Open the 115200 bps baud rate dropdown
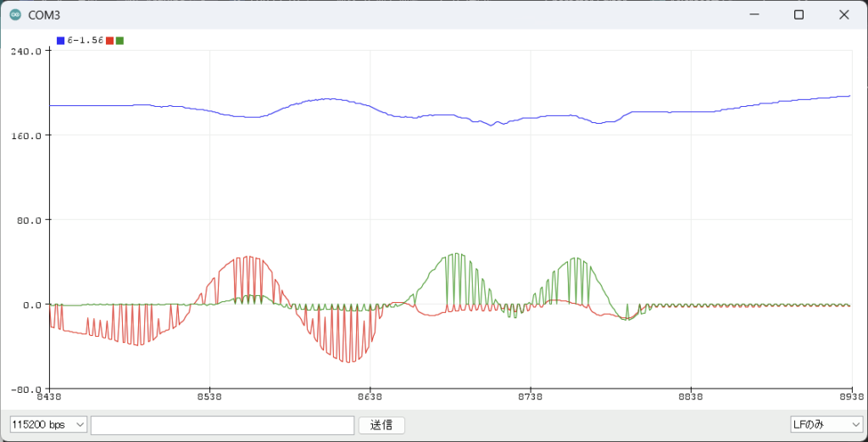The height and width of the screenshot is (442, 868). pos(48,424)
